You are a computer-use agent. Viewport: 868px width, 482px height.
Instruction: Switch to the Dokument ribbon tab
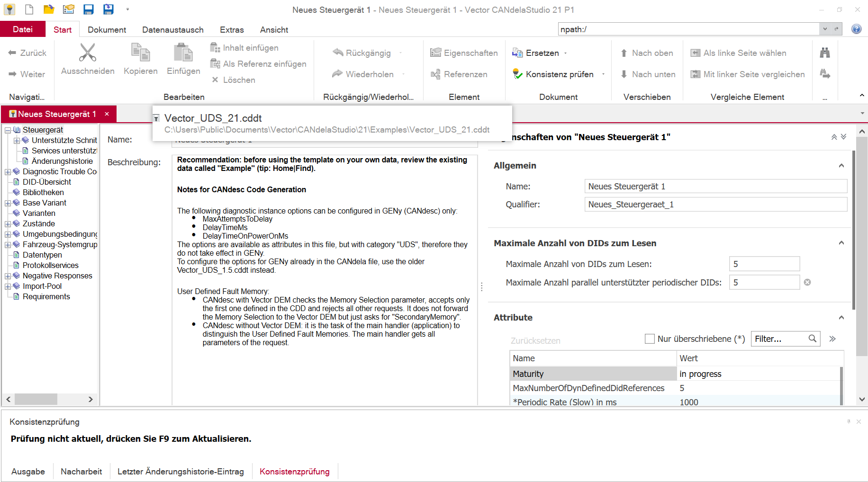(x=107, y=29)
